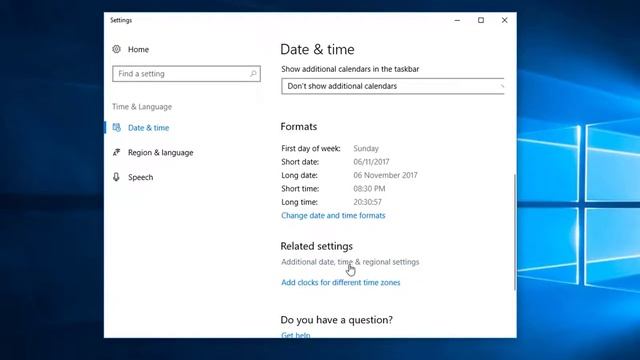Click the Settings window title text
This screenshot has height=360, width=640.
pos(121,20)
